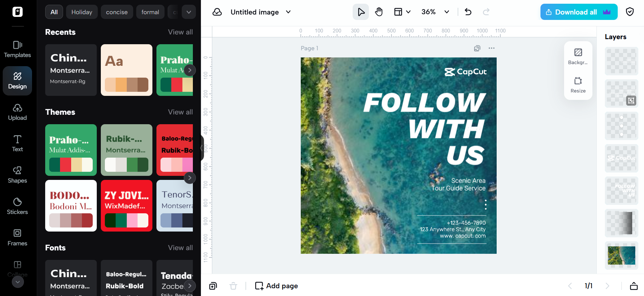644x296 pixels.
Task: Open the Collage sidebar panel
Action: click(18, 269)
